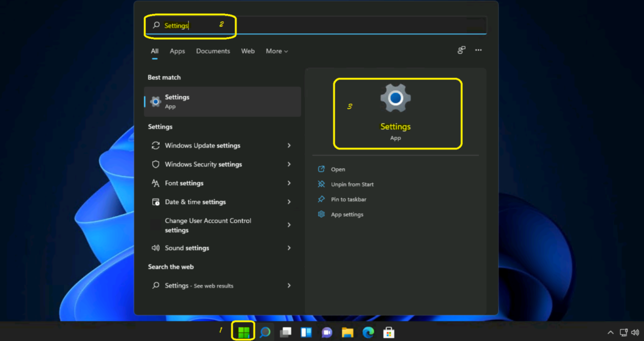Click the volume speaker icon in tray
This screenshot has height=341, width=644.
(x=635, y=332)
